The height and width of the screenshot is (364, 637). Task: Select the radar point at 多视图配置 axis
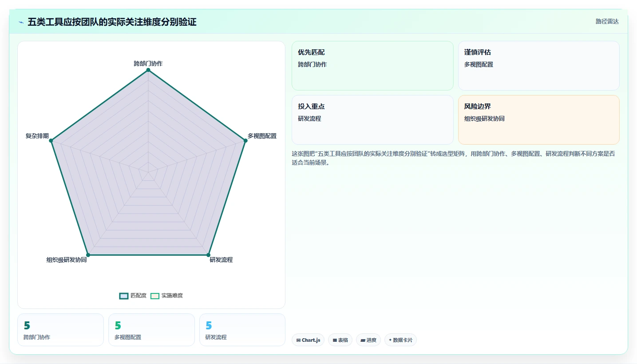(245, 140)
